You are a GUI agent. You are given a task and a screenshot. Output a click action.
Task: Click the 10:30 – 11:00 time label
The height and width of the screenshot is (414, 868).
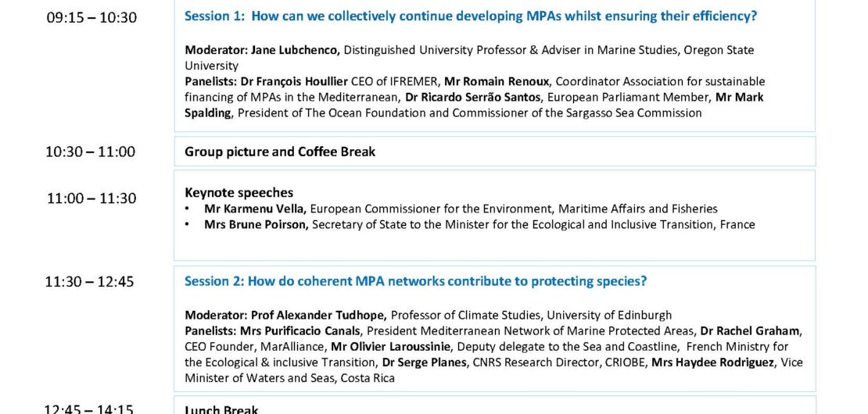pos(90,152)
